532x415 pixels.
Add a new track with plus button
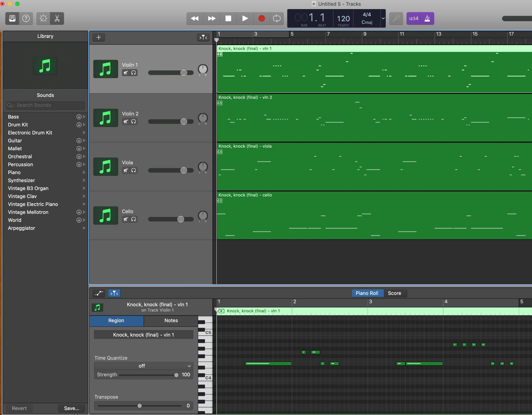tap(99, 37)
